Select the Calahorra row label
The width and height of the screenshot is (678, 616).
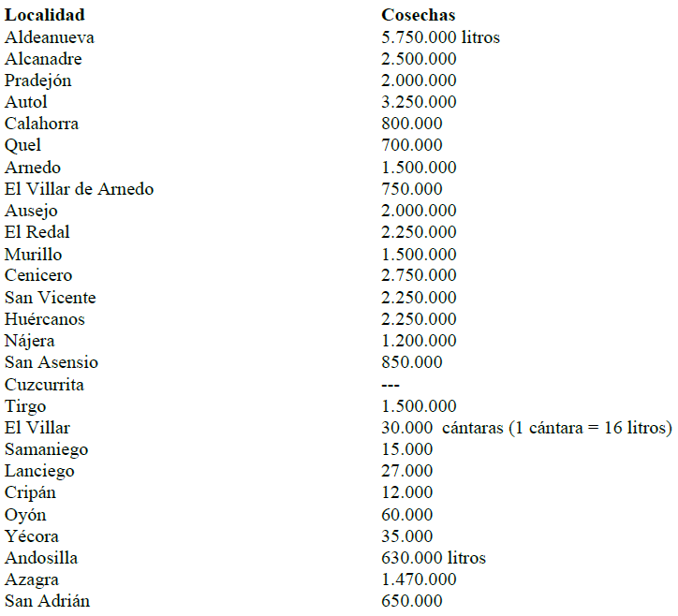click(x=41, y=124)
